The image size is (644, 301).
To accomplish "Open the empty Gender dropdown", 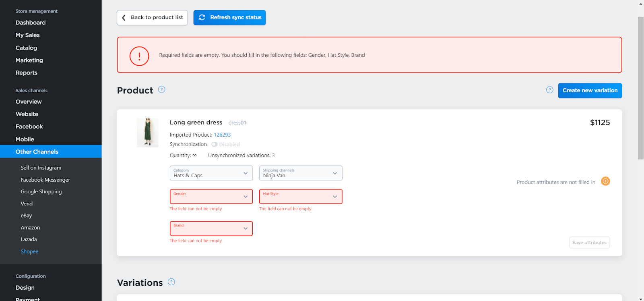I will click(211, 197).
